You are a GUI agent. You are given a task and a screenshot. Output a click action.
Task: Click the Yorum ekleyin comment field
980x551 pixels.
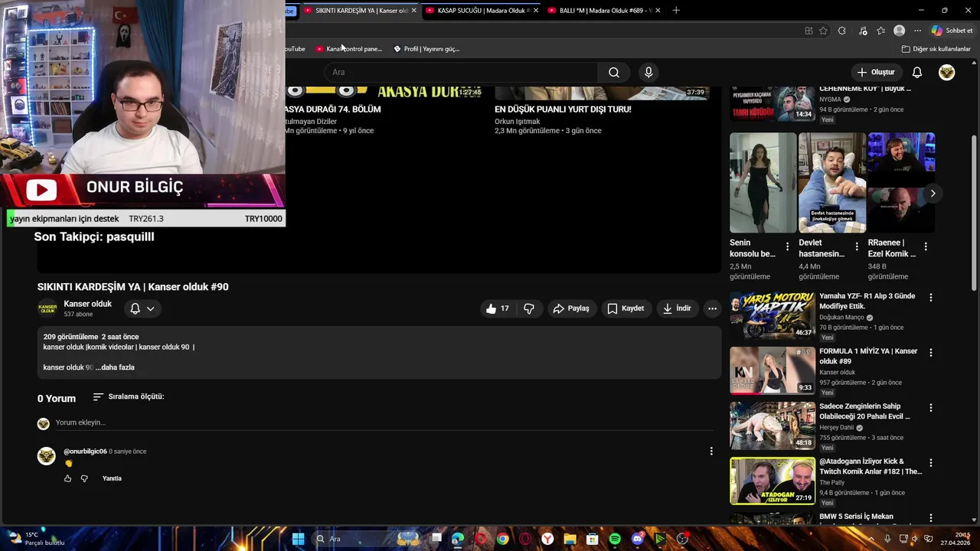383,422
